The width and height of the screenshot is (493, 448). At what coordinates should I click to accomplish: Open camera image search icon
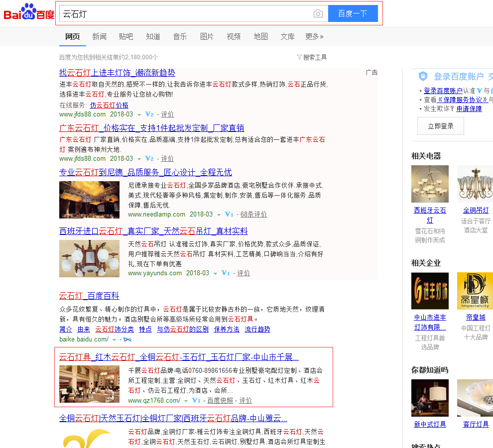[x=318, y=14]
